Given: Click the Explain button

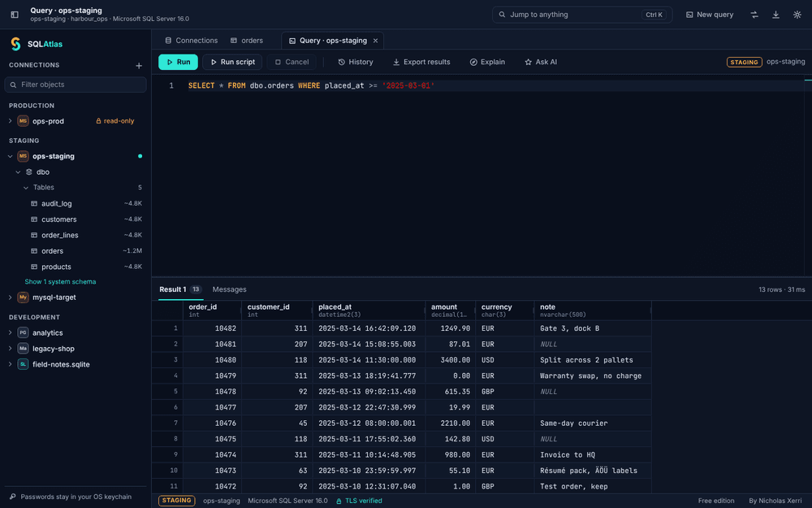Looking at the screenshot, I should (487, 63).
